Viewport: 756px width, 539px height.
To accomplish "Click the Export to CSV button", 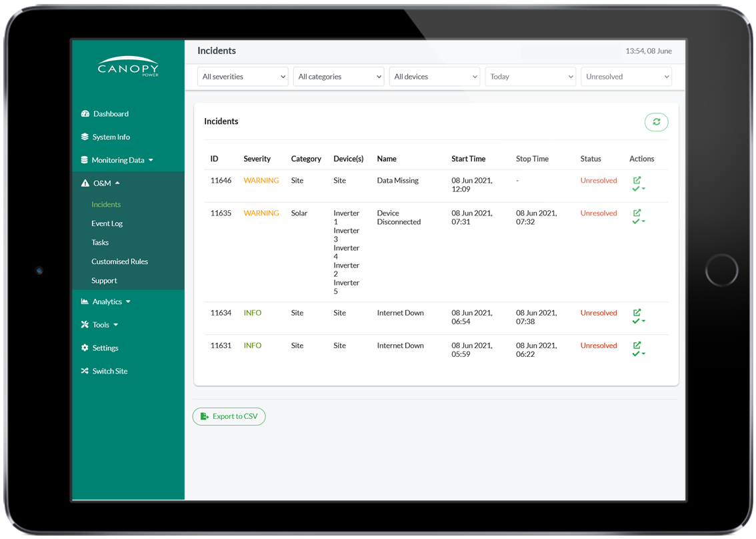I will click(x=229, y=416).
